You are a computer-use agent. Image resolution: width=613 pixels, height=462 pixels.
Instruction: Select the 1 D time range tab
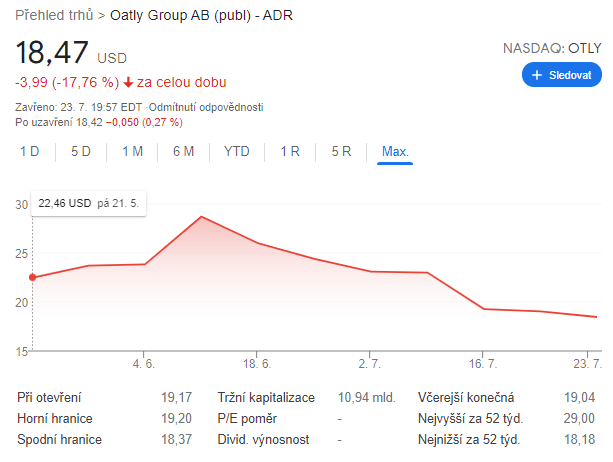29,152
